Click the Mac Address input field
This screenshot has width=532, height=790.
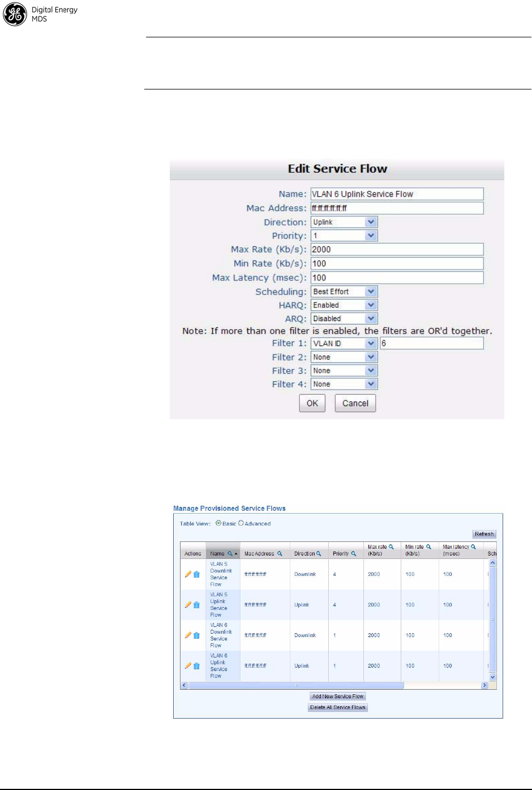click(x=397, y=208)
